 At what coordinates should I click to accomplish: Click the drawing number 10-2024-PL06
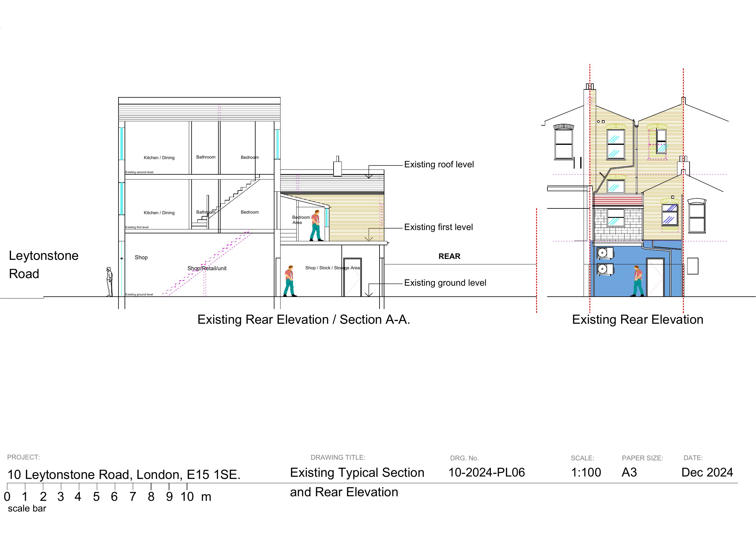click(x=486, y=473)
